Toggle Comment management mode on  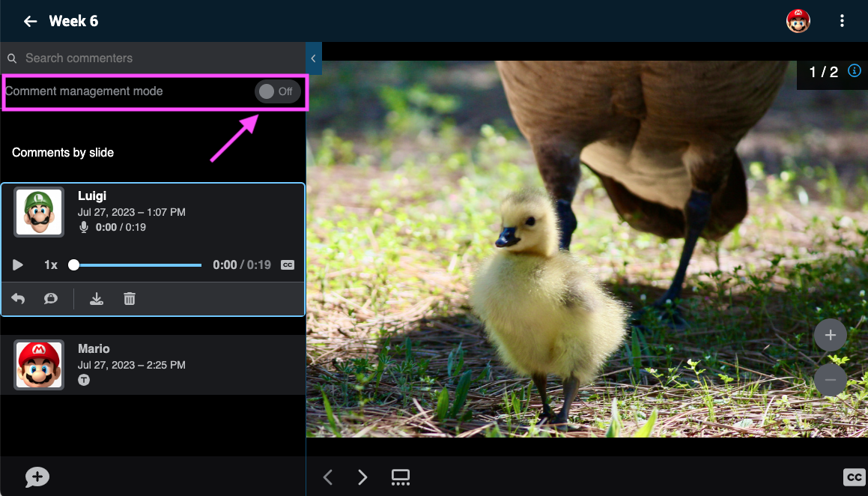coord(277,91)
